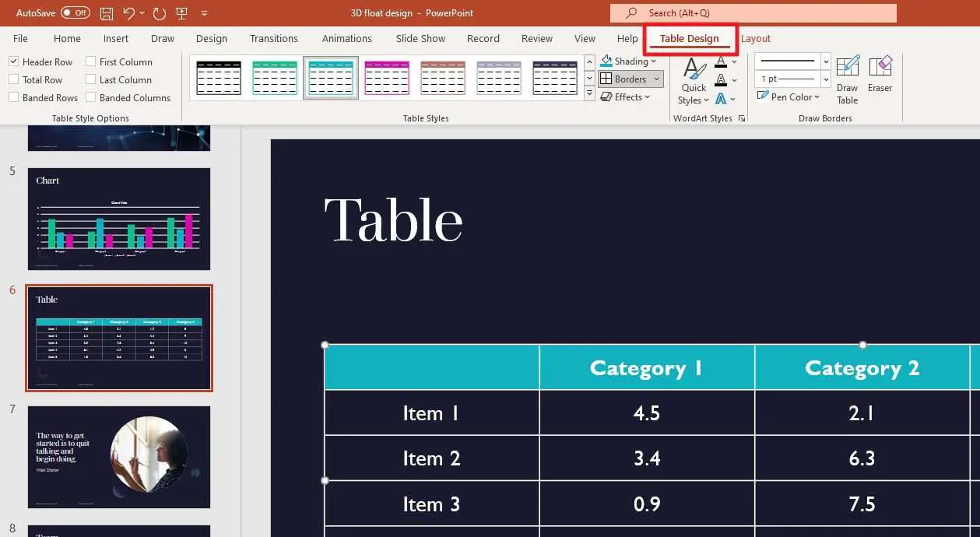This screenshot has height=537, width=980.
Task: Apply the Text Fill color
Action: pyautogui.click(x=721, y=61)
